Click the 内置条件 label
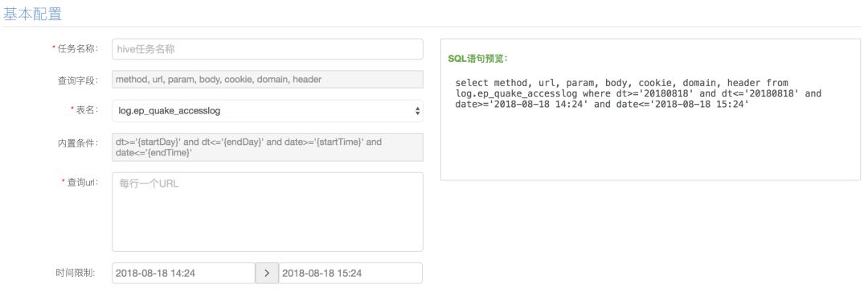The height and width of the screenshot is (293, 868). [x=78, y=143]
